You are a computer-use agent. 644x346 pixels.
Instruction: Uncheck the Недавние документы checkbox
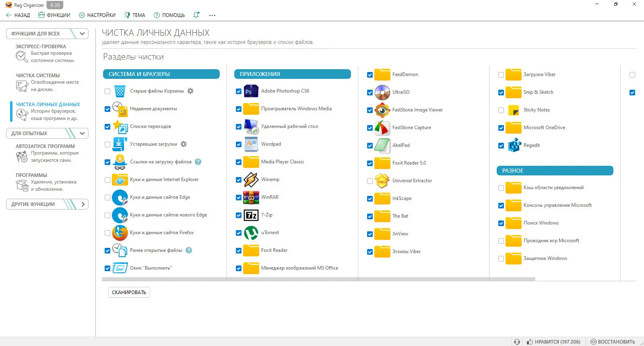107,109
